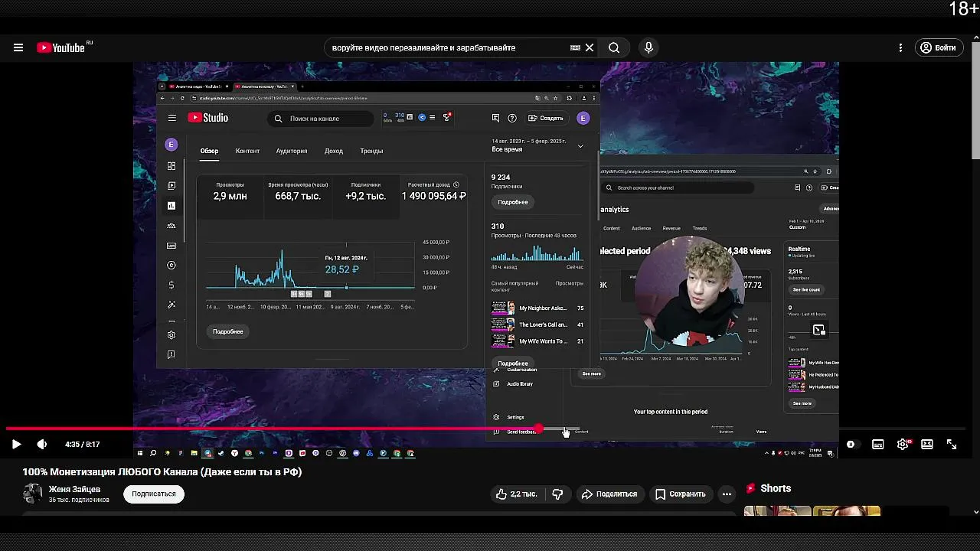The width and height of the screenshot is (980, 551).
Task: Run the search with the magnifier button
Action: tap(614, 47)
